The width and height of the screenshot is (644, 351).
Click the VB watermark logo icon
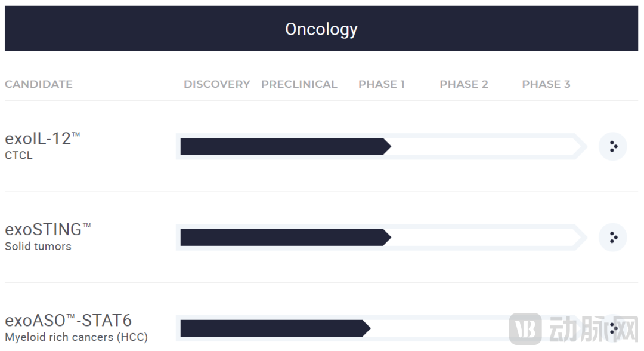(525, 329)
